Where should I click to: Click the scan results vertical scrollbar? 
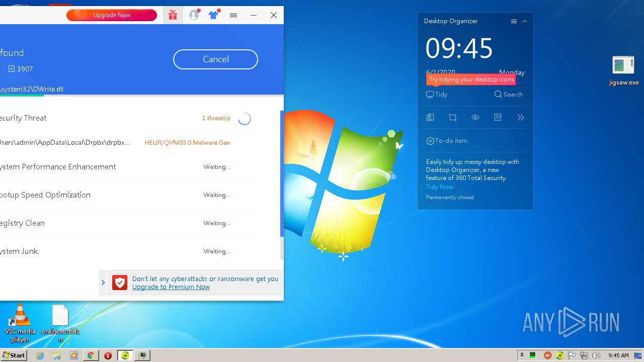click(x=282, y=173)
